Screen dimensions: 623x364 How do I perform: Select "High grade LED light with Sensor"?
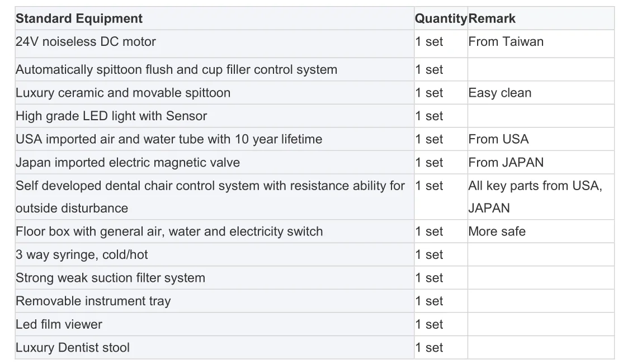pos(111,116)
